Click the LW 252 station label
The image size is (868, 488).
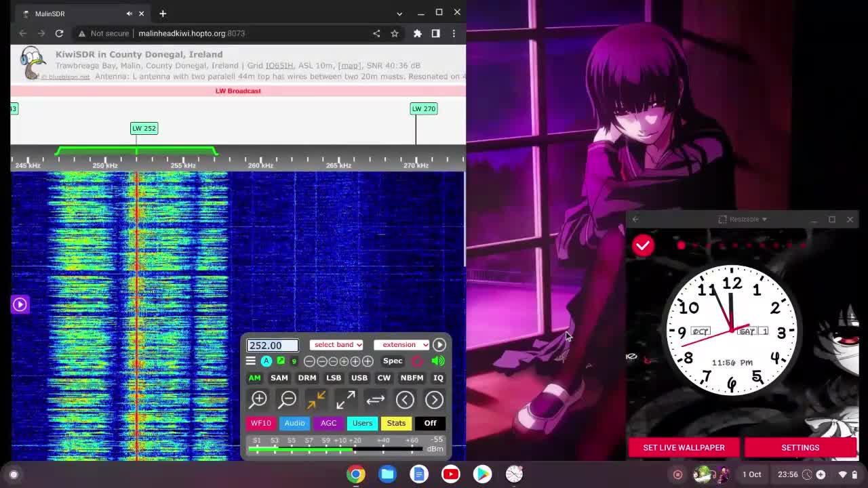(144, 128)
